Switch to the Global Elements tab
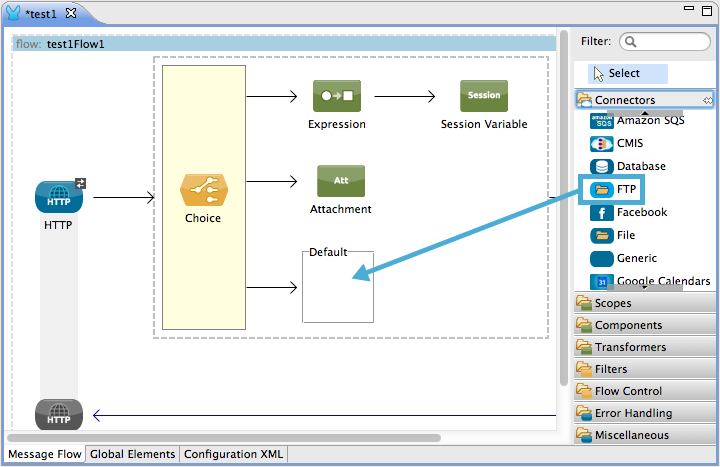This screenshot has height=467, width=720. click(x=132, y=454)
